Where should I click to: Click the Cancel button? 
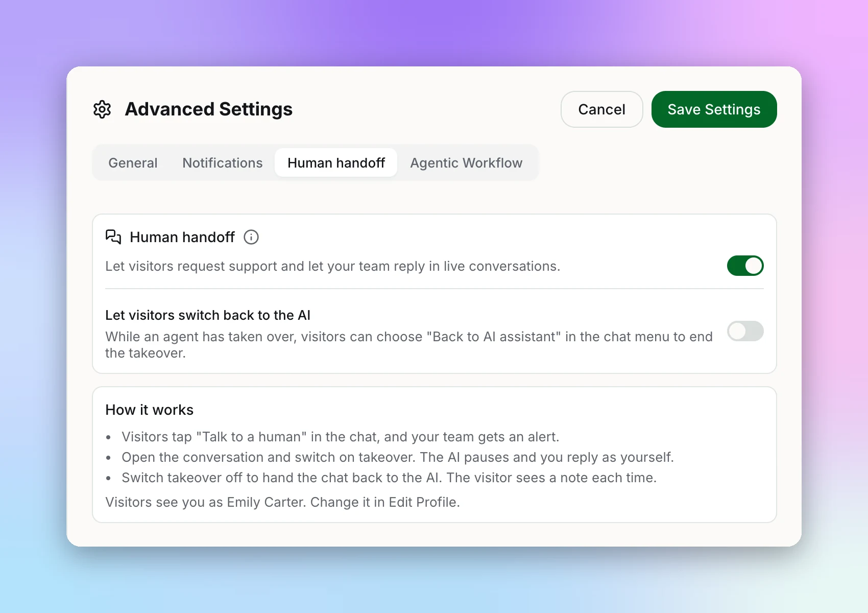pyautogui.click(x=601, y=109)
